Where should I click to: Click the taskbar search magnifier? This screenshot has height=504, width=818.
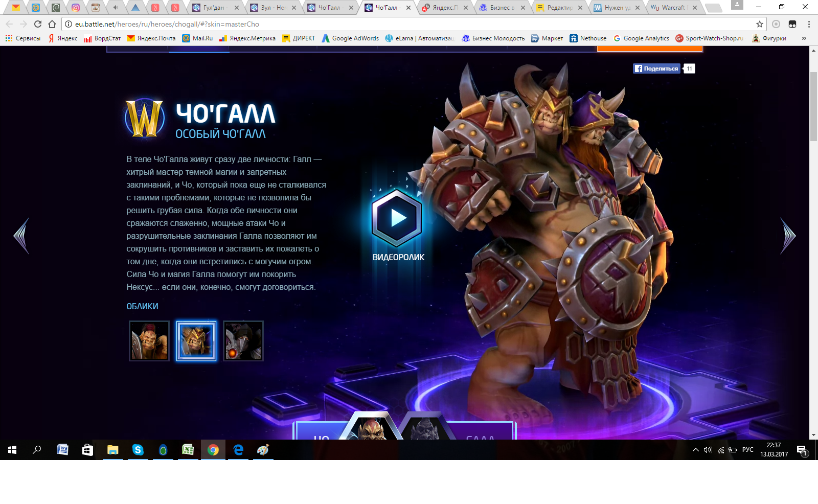[x=37, y=450]
